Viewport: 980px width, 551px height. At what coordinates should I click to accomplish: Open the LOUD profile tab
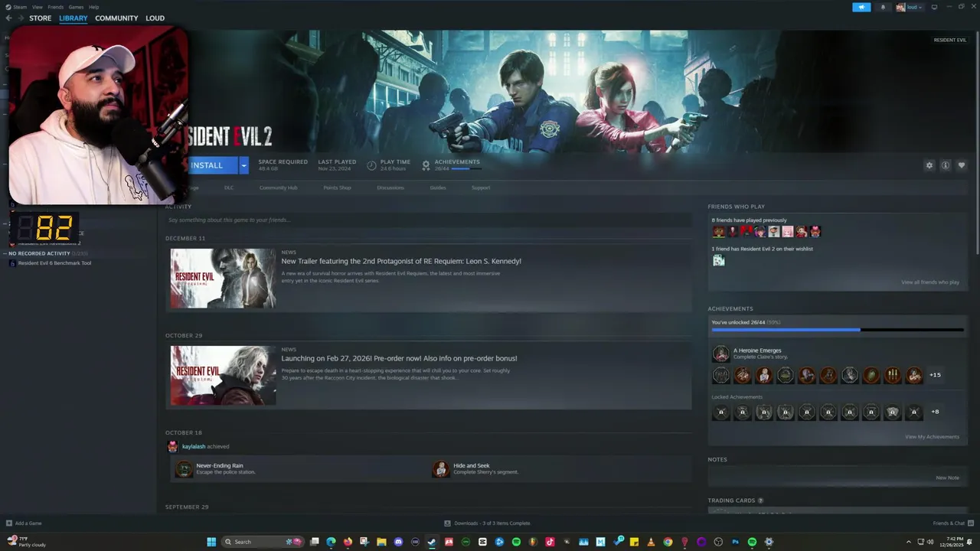(x=155, y=18)
